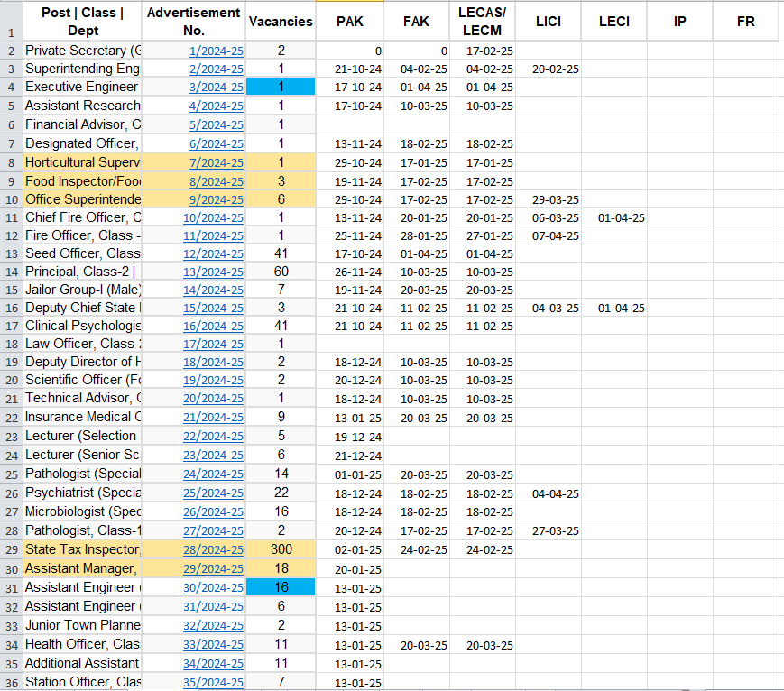784x691 pixels.
Task: Select the 'LECAS/ LECM' header cell
Action: [x=482, y=21]
